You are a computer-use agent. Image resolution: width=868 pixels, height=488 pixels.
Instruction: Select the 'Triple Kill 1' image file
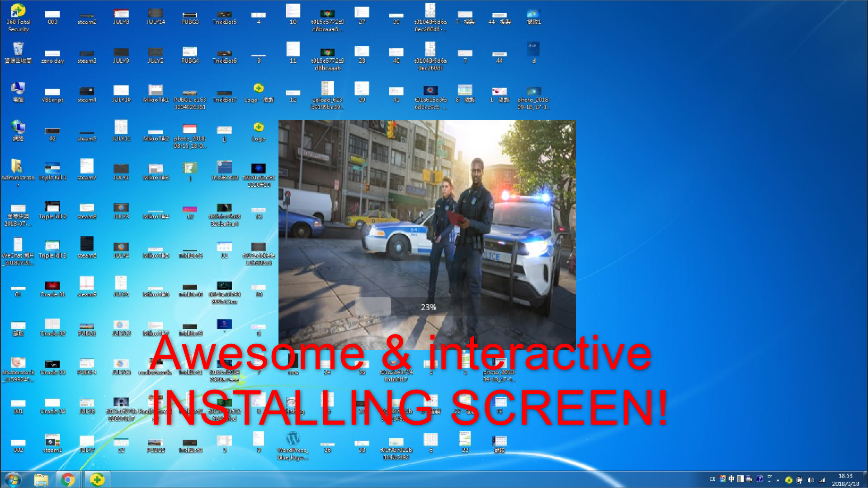pyautogui.click(x=52, y=171)
